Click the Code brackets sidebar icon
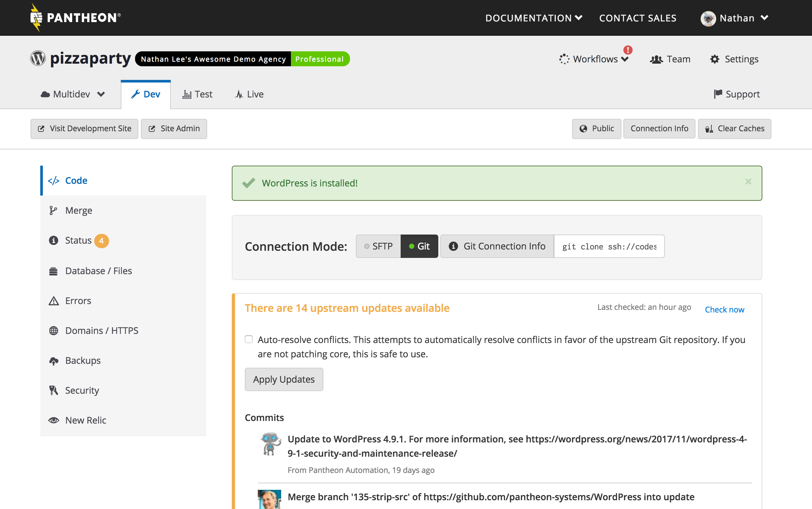The image size is (812, 509). coord(54,181)
